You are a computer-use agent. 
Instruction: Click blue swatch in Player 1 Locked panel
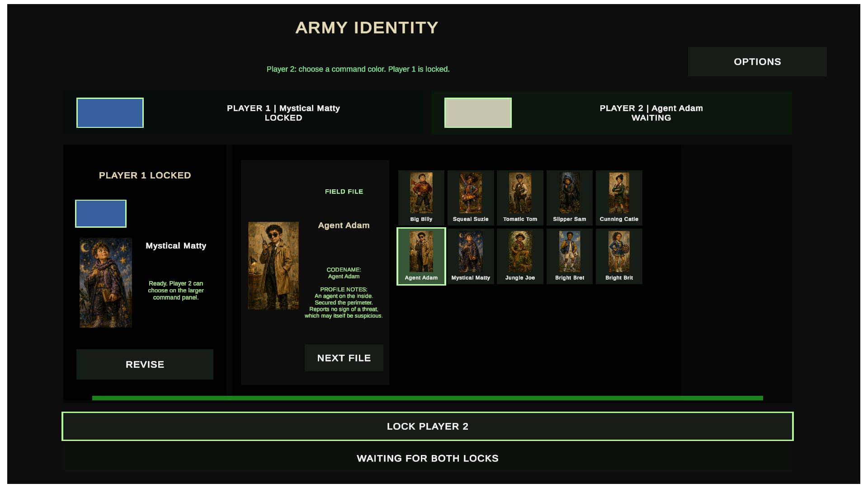coord(101,213)
